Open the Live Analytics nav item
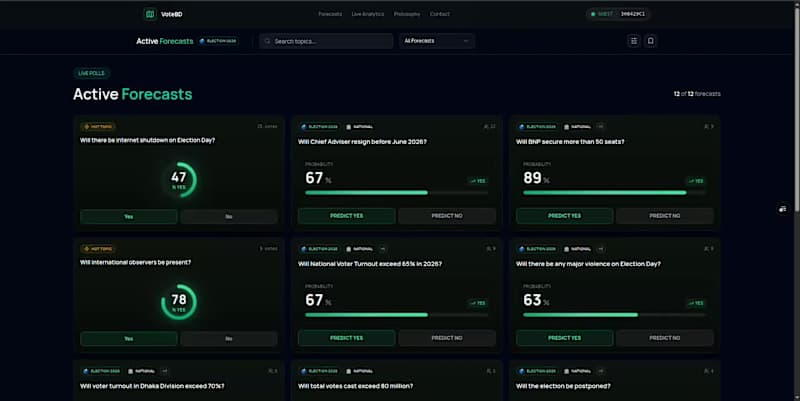Viewport: 800px width, 401px height. [368, 14]
